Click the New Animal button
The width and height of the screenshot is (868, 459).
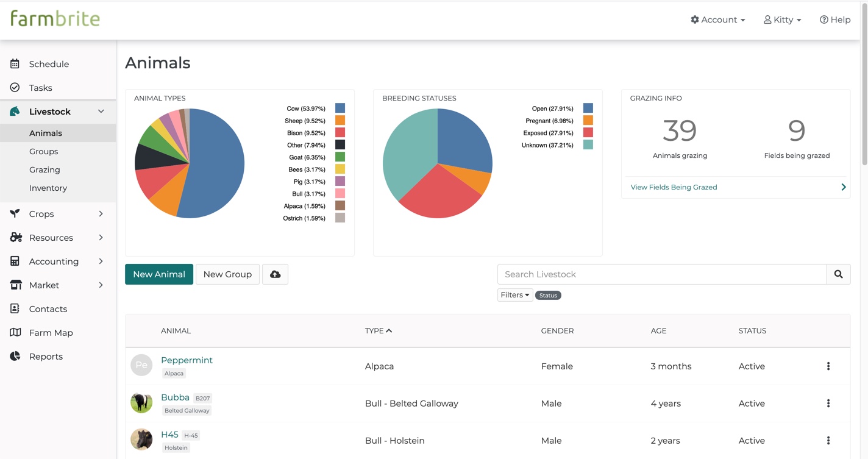pos(159,274)
